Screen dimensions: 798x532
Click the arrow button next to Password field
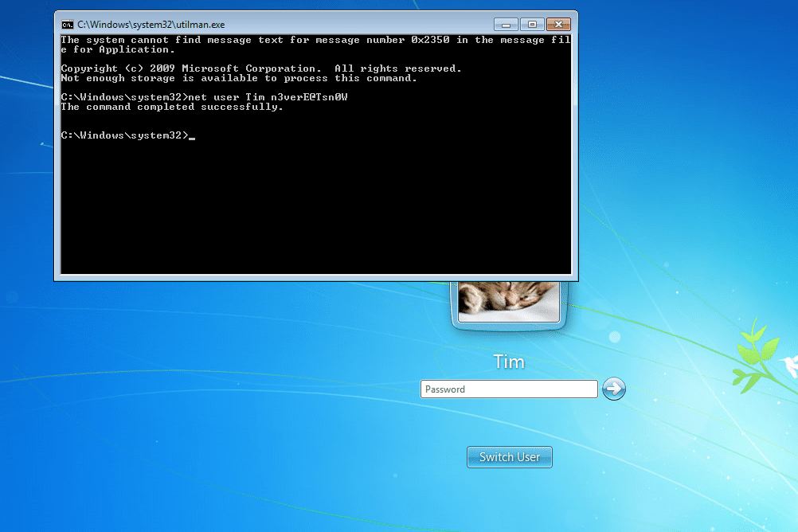tap(614, 389)
